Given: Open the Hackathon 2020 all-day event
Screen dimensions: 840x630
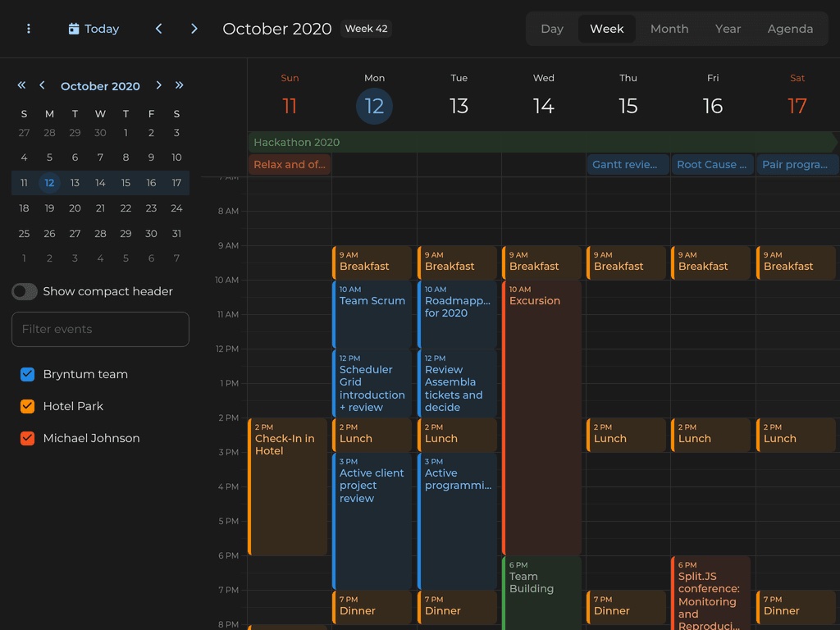Looking at the screenshot, I should (x=542, y=143).
